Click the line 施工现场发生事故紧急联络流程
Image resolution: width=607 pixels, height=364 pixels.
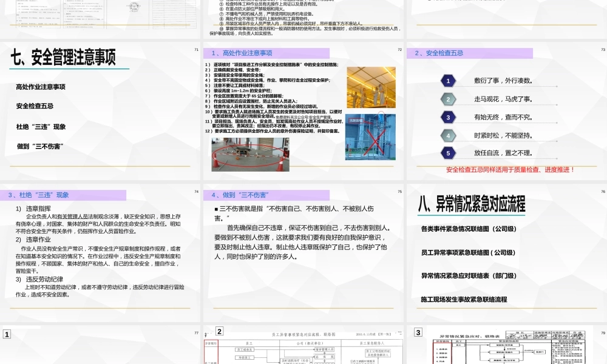pos(464,300)
